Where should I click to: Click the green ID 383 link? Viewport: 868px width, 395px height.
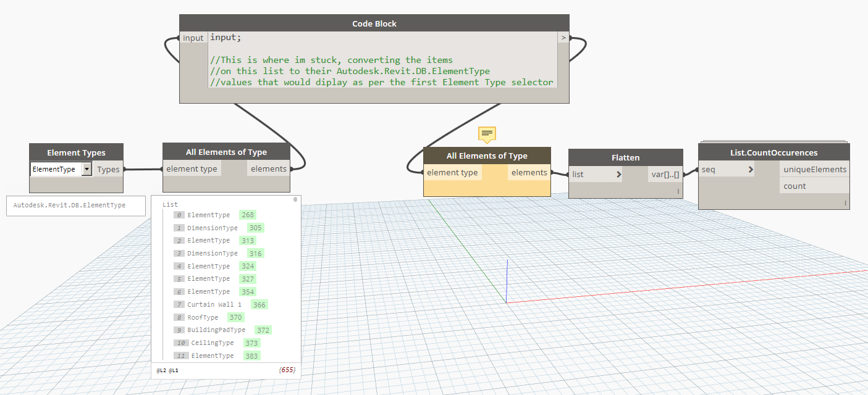coord(251,356)
